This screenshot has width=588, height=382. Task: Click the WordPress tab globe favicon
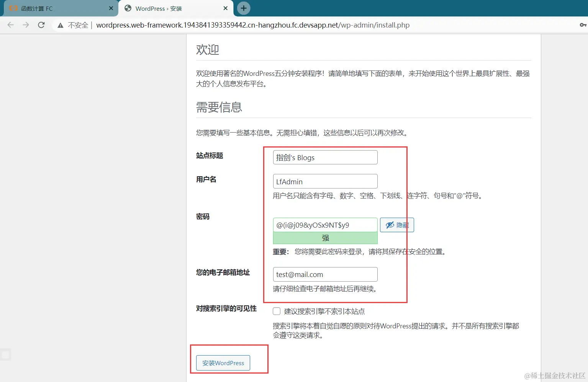point(128,8)
